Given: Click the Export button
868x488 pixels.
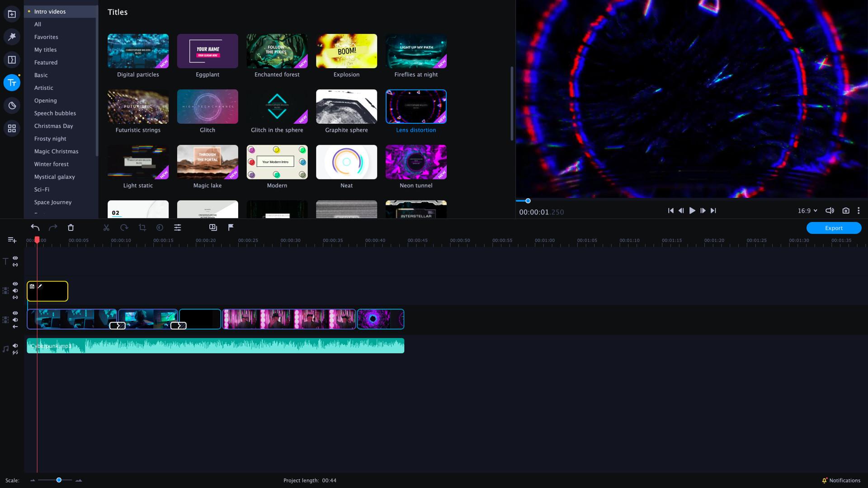Looking at the screenshot, I should (833, 228).
